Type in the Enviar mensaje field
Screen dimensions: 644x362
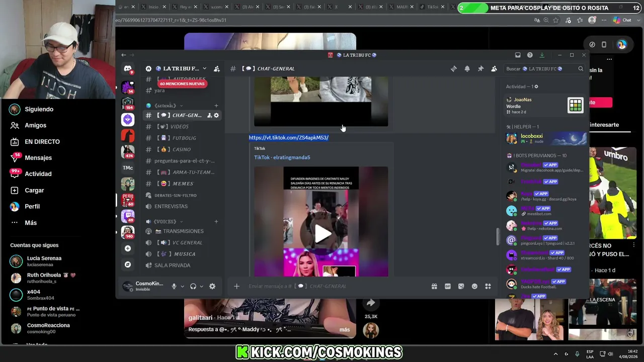click(337, 287)
